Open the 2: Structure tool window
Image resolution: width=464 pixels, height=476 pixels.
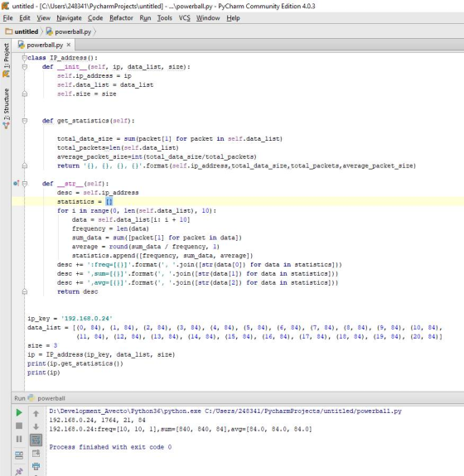(x=6, y=108)
